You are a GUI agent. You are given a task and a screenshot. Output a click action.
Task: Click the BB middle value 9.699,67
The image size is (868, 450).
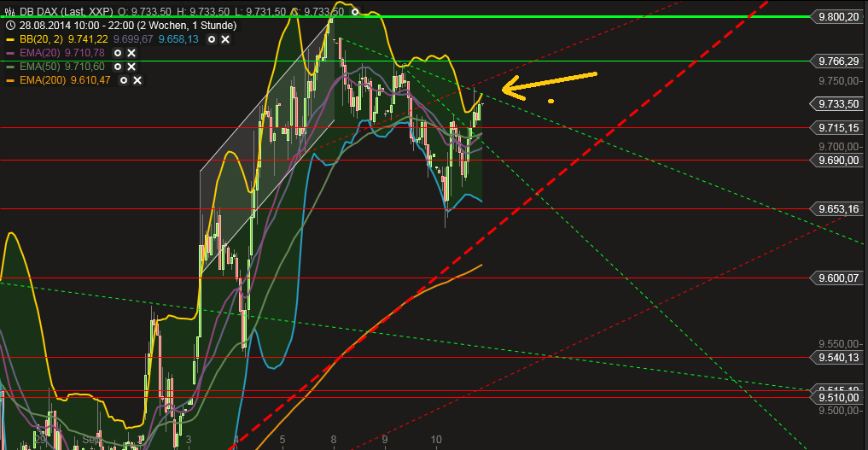coord(133,39)
